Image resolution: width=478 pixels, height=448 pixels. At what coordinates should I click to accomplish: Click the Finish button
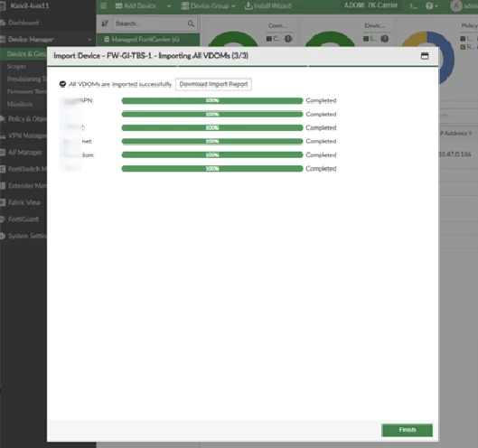407,430
